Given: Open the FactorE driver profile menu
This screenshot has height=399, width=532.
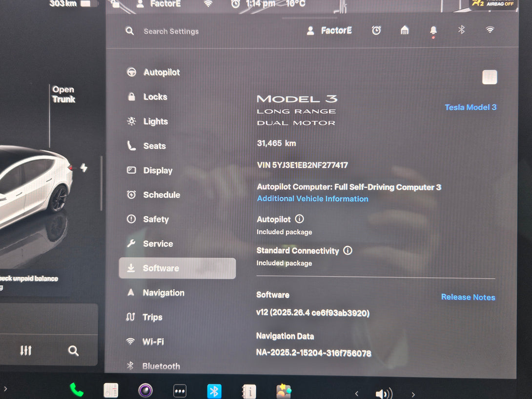Looking at the screenshot, I should tap(329, 31).
